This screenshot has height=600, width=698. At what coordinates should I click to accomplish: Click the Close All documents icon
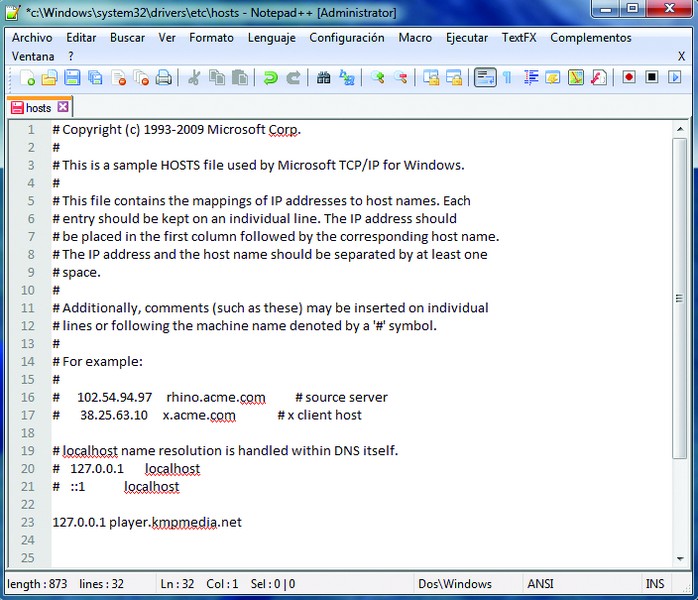[x=142, y=78]
